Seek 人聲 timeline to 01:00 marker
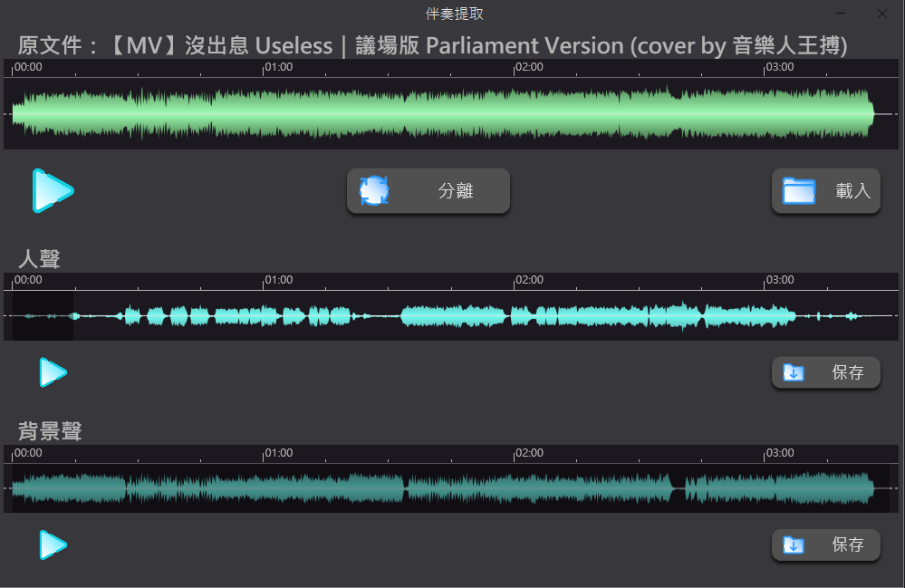Screen dimensions: 905x588 click(278, 280)
